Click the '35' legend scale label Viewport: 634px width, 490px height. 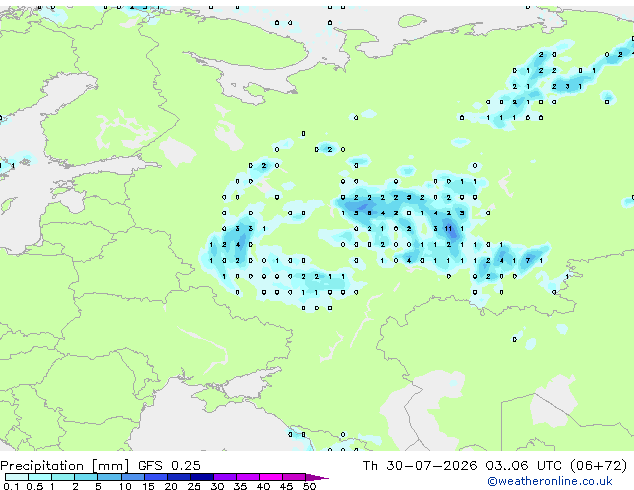point(240,486)
